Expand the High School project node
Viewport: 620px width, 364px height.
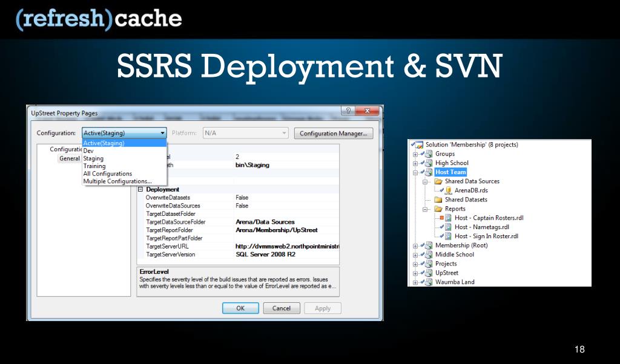pyautogui.click(x=415, y=163)
